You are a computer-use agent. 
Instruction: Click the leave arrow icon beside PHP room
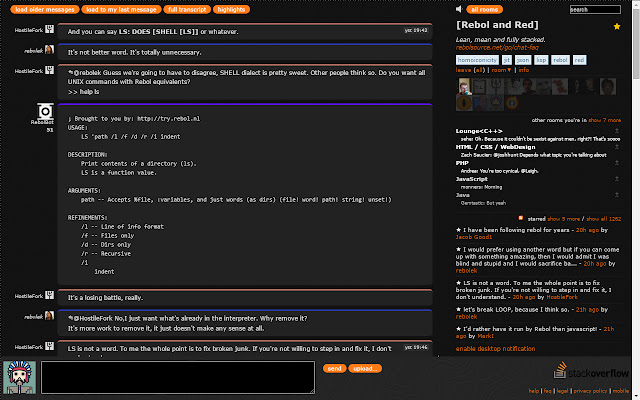(x=617, y=162)
